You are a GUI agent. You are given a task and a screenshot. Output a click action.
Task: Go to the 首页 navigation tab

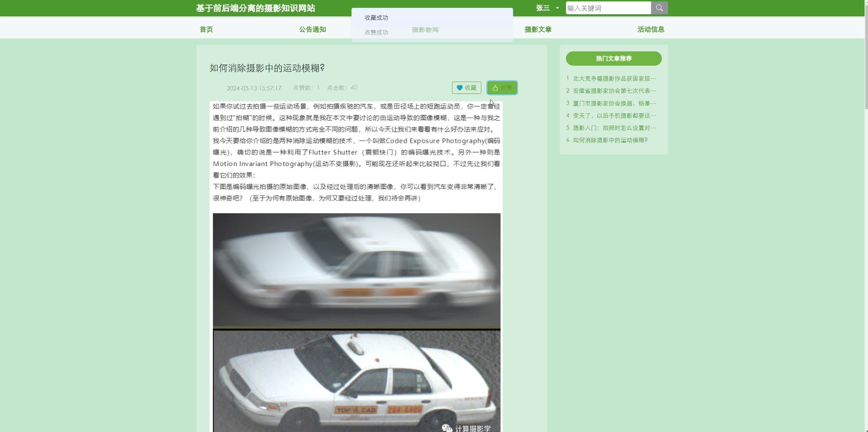click(206, 29)
